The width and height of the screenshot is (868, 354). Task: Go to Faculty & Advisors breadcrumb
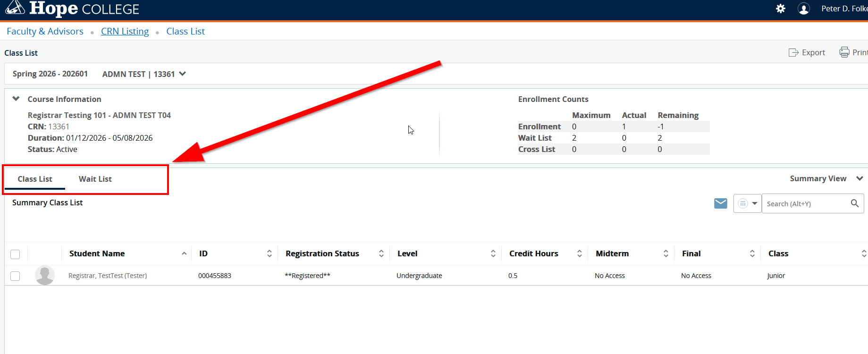45,31
